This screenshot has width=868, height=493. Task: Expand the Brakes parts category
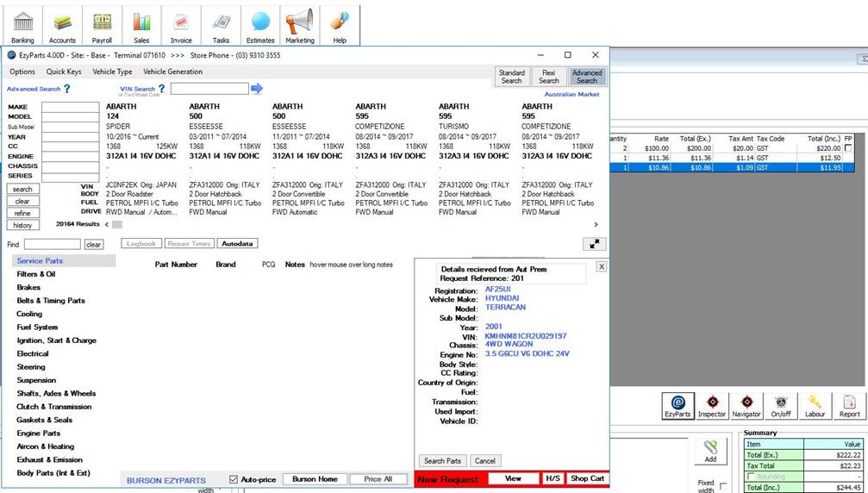pos(28,287)
